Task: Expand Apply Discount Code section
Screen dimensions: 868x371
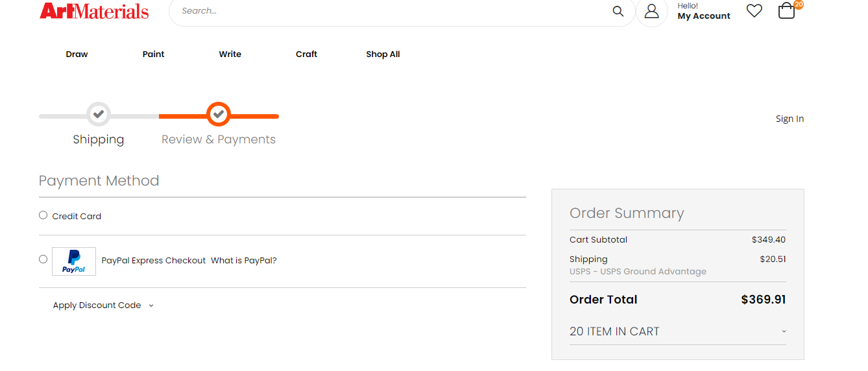Action: pyautogui.click(x=103, y=305)
